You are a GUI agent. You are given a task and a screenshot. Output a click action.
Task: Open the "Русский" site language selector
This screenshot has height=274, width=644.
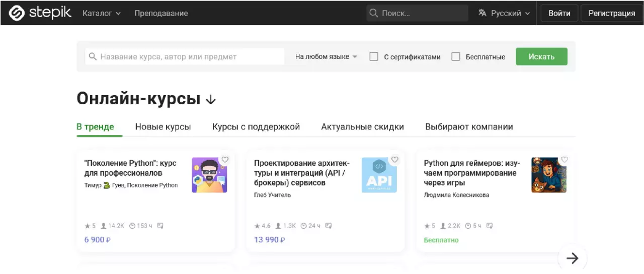pyautogui.click(x=505, y=13)
